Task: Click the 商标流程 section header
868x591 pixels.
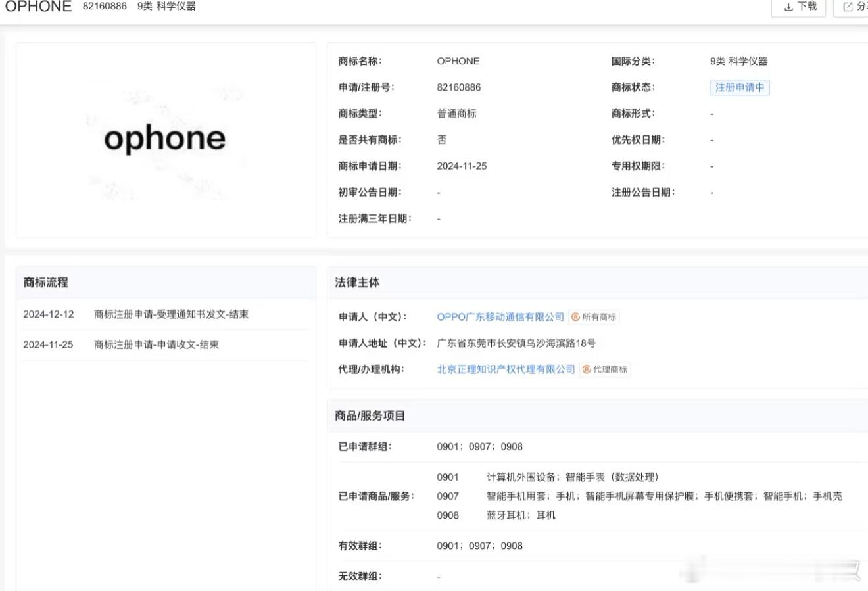Action: point(45,282)
